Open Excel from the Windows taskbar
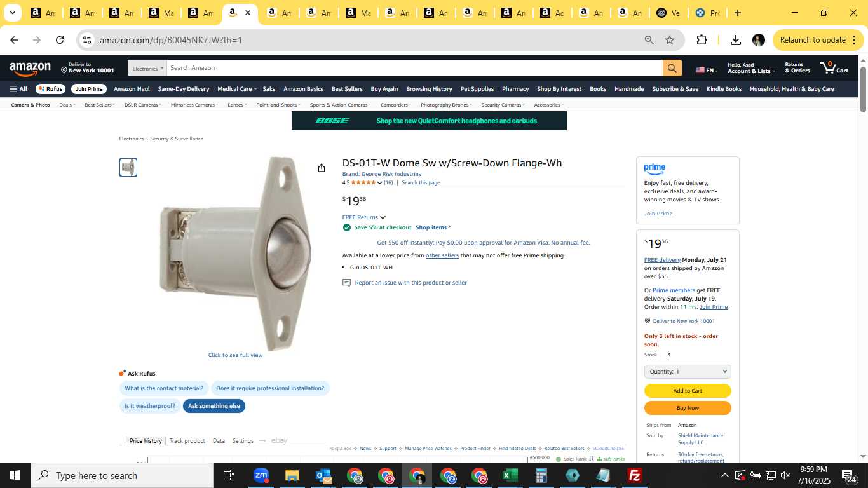868x488 pixels. click(x=510, y=475)
